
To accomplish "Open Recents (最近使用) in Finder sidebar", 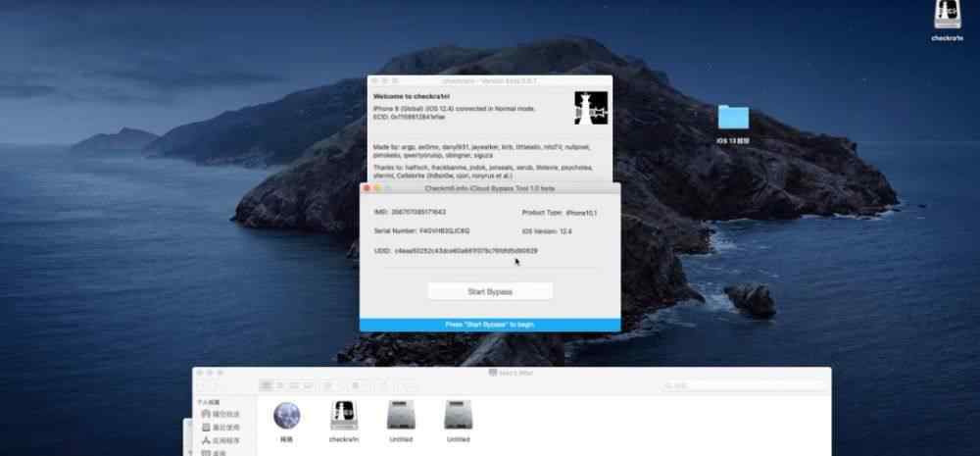I will 223,428.
